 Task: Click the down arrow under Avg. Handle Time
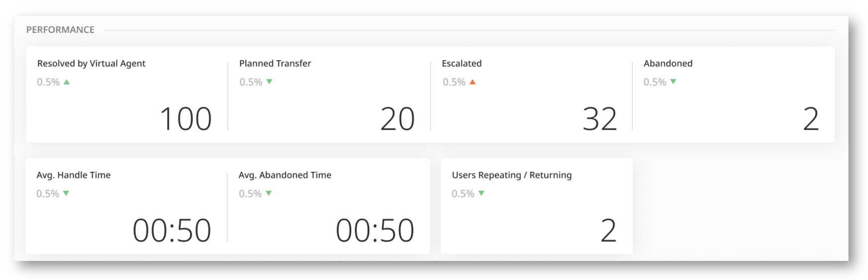pos(66,193)
